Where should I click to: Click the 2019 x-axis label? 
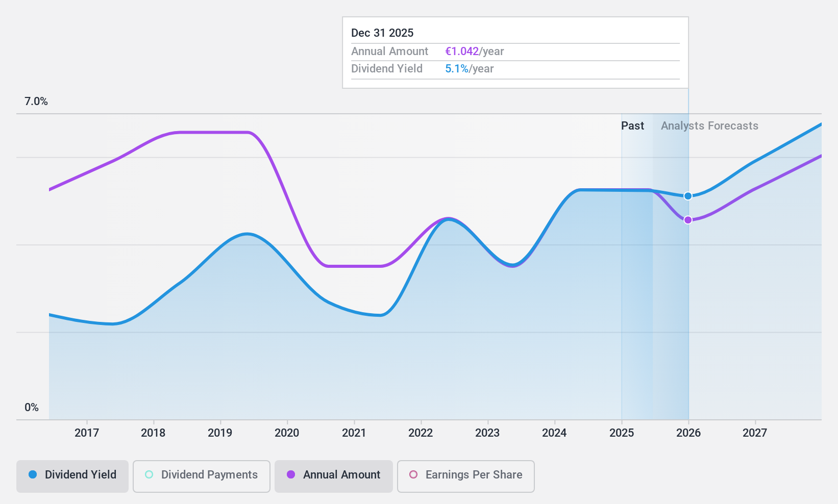point(220,433)
